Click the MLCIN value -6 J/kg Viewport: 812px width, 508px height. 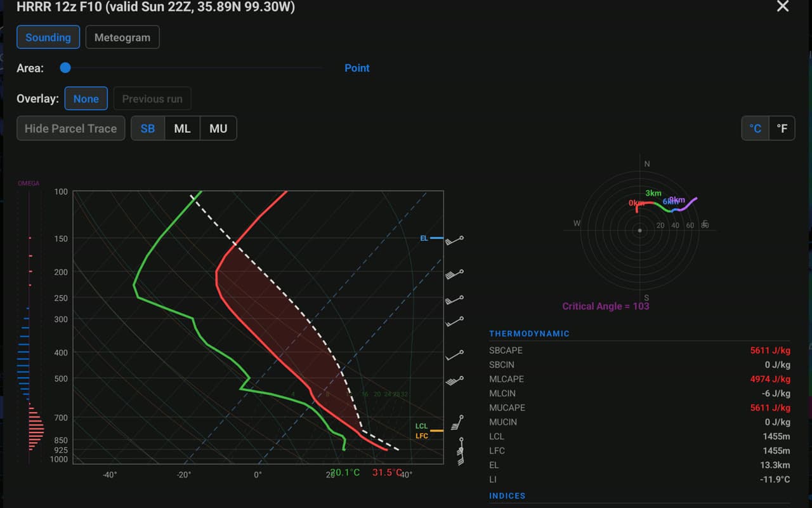(x=776, y=394)
